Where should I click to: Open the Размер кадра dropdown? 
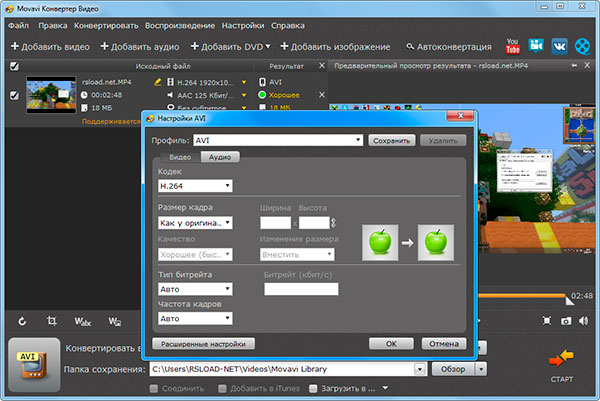pos(195,223)
